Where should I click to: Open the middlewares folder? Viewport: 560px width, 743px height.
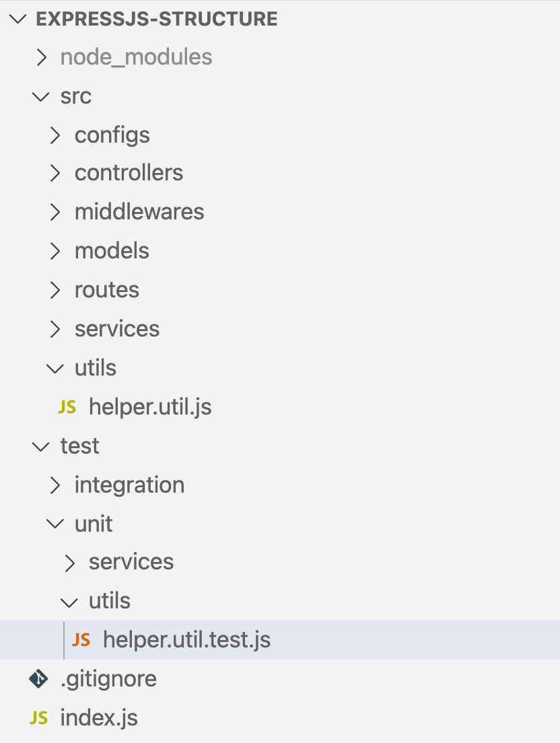pyautogui.click(x=139, y=211)
